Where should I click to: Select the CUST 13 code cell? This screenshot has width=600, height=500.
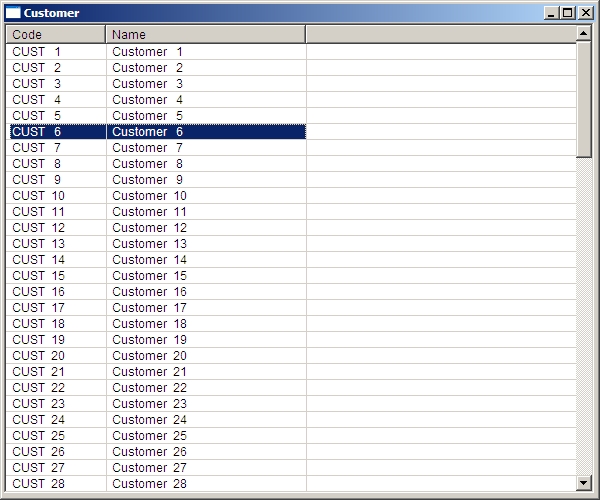point(56,244)
